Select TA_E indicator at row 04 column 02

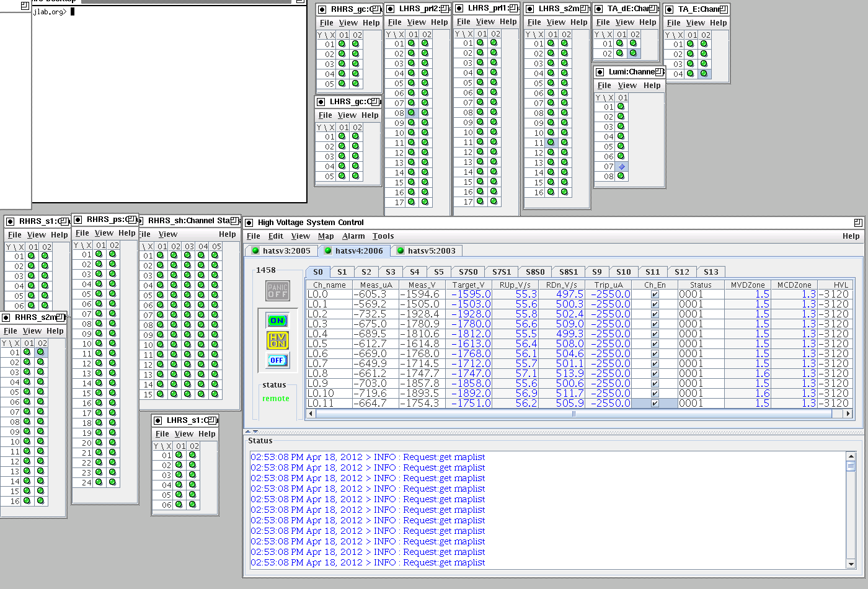point(704,74)
